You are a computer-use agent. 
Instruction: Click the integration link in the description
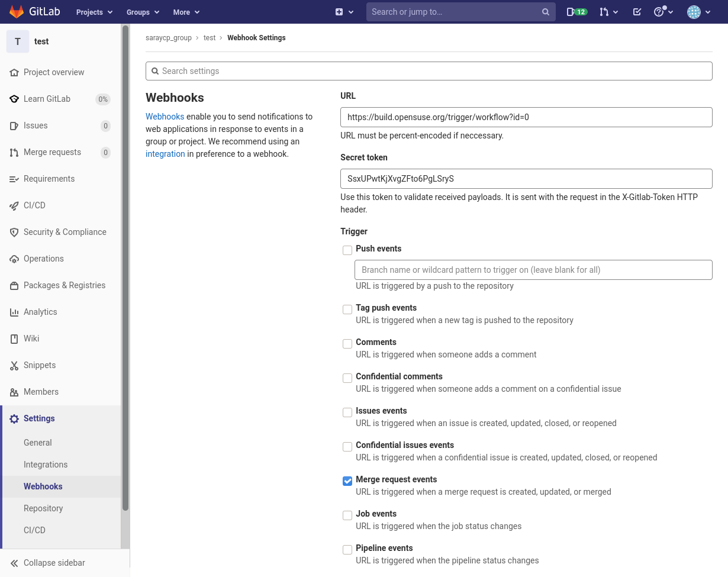(x=165, y=154)
